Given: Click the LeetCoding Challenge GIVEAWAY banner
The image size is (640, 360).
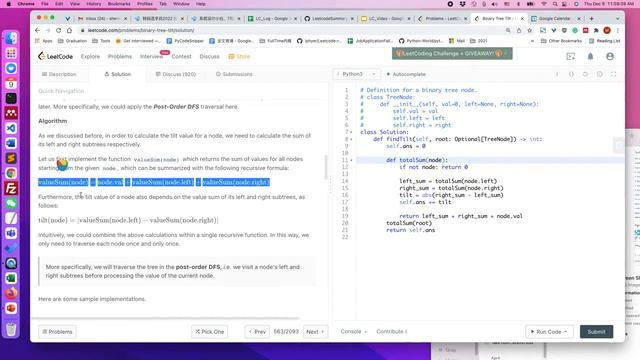Looking at the screenshot, I should [452, 53].
